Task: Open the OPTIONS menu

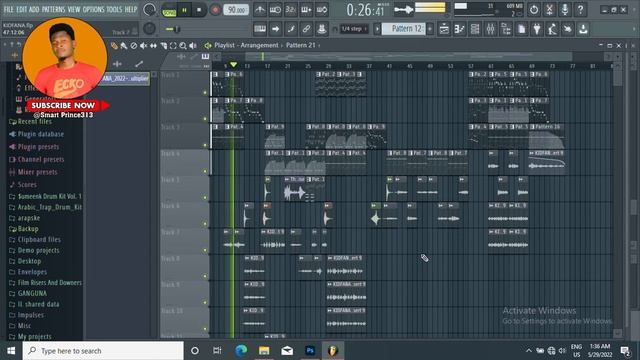Action: click(x=93, y=9)
